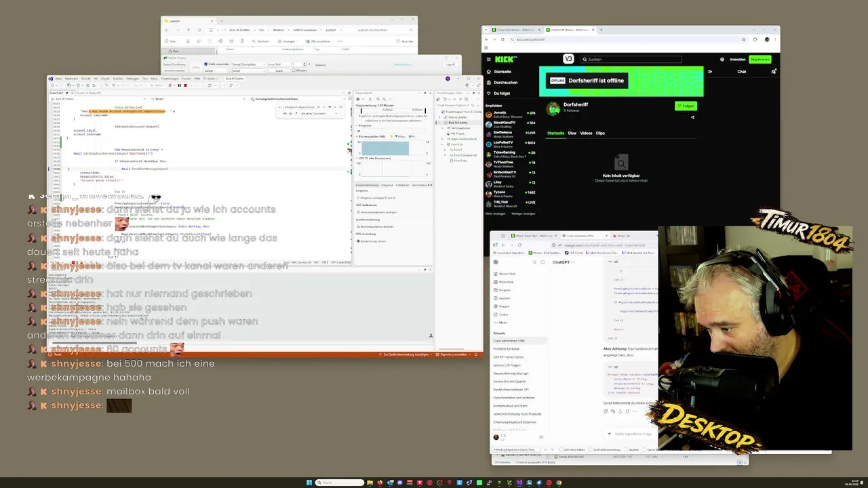The image size is (868, 488).
Task: Switch to the Form1.vb [Entwurf] tab
Action: pyautogui.click(x=89, y=93)
